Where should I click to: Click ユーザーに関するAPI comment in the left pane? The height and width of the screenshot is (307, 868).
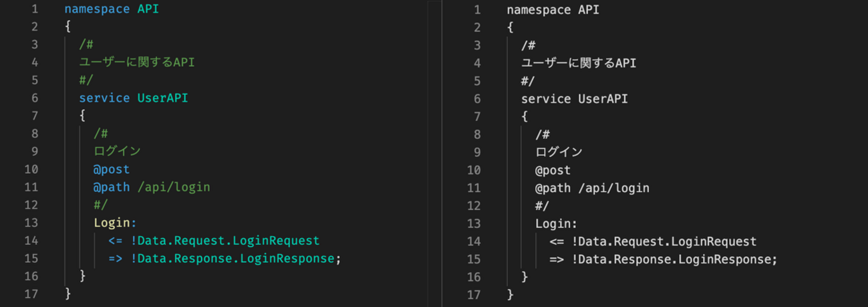pyautogui.click(x=136, y=63)
